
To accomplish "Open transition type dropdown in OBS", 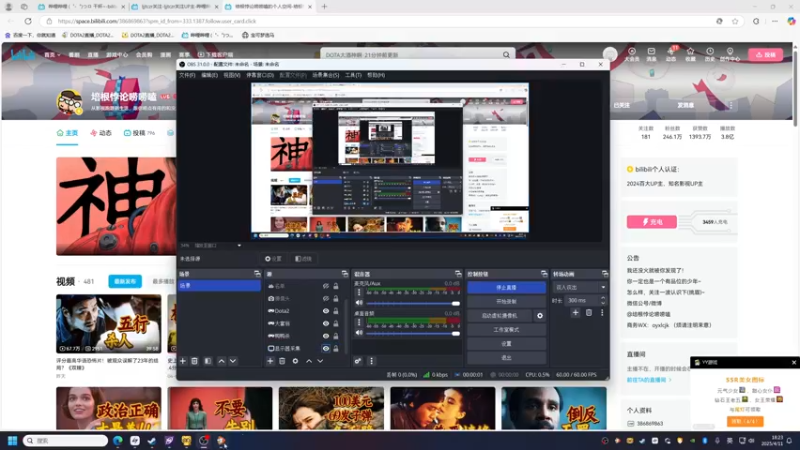I will [x=580, y=287].
